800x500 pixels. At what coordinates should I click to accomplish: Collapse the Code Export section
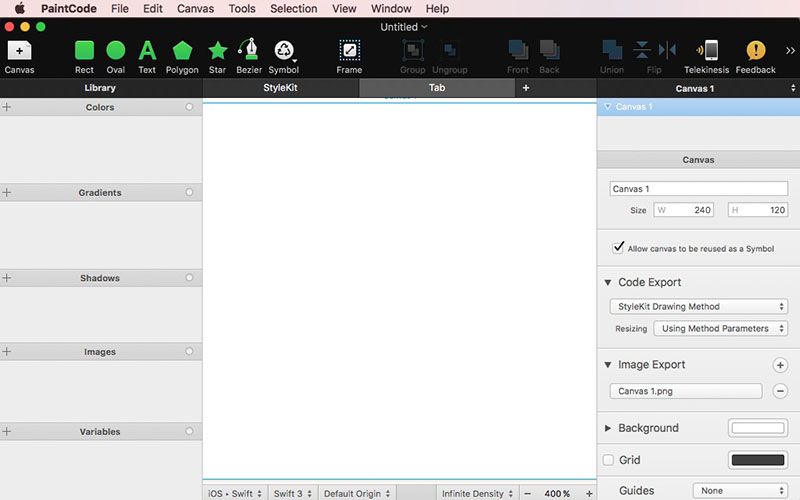point(608,282)
